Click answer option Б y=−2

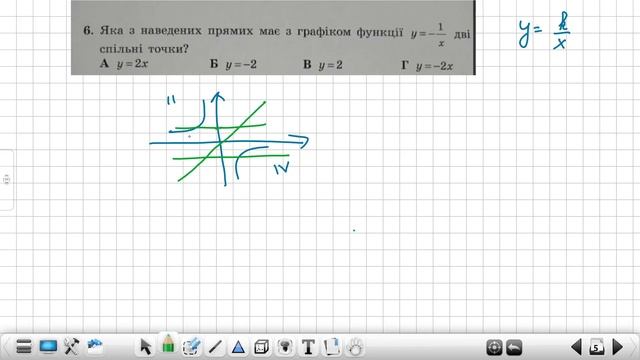(x=233, y=64)
